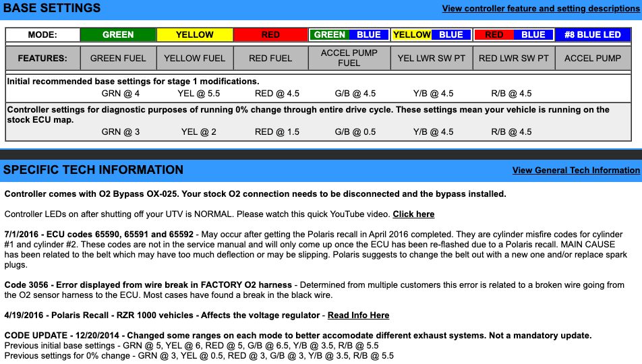Open View General Tech Information link
The width and height of the screenshot is (642, 364).
pyautogui.click(x=575, y=171)
